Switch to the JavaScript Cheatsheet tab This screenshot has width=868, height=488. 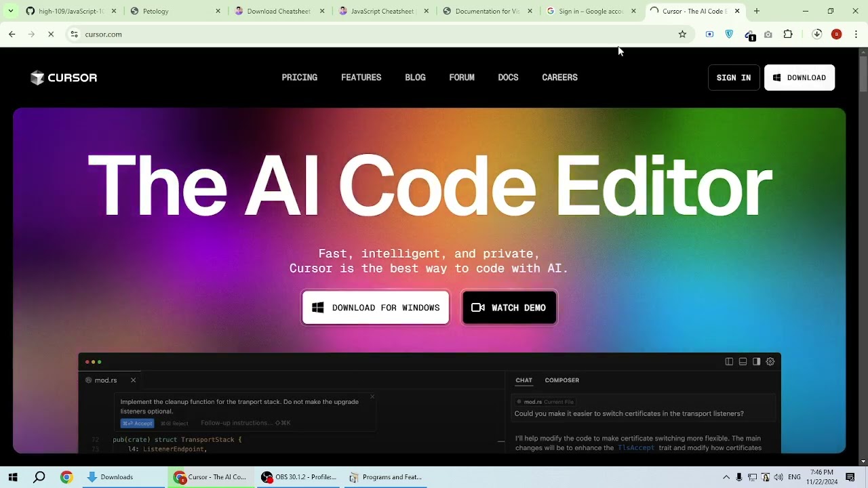[x=383, y=11]
